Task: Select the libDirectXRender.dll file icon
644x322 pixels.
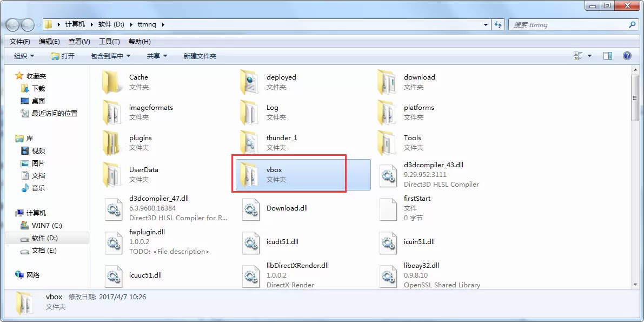Action: 250,275
